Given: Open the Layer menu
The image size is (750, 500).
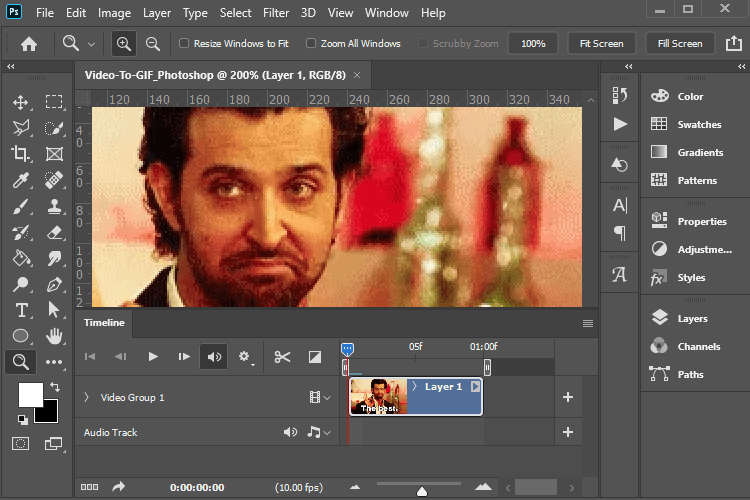Looking at the screenshot, I should tap(157, 13).
